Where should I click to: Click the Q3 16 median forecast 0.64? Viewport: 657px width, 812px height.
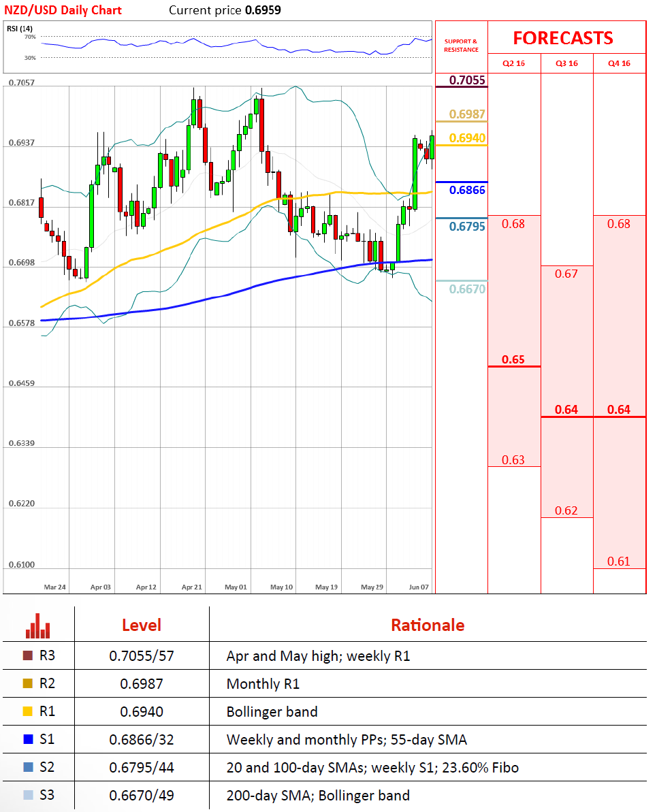[566, 410]
